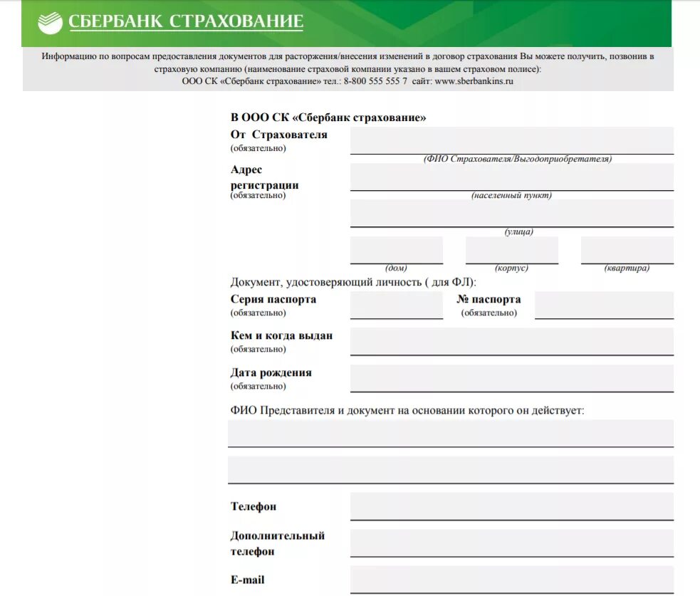Click the № паспорта field
This screenshot has width=700, height=596.
coord(604,305)
